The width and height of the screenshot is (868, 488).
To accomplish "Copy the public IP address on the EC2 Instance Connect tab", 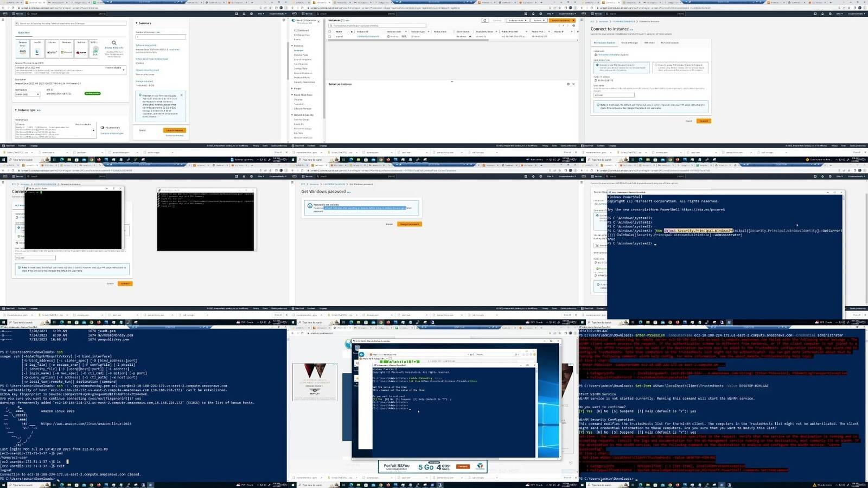I will pyautogui.click(x=595, y=80).
